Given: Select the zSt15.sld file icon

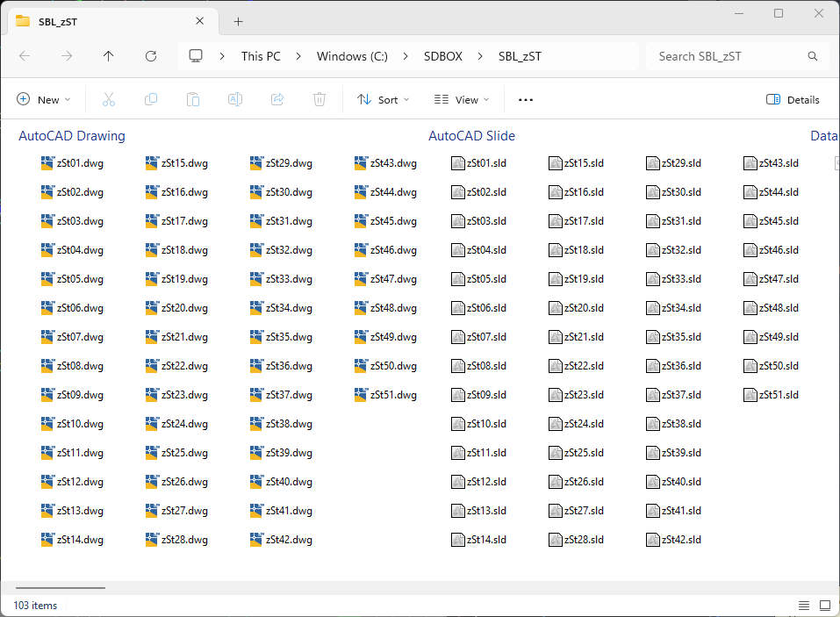Looking at the screenshot, I should tap(556, 163).
